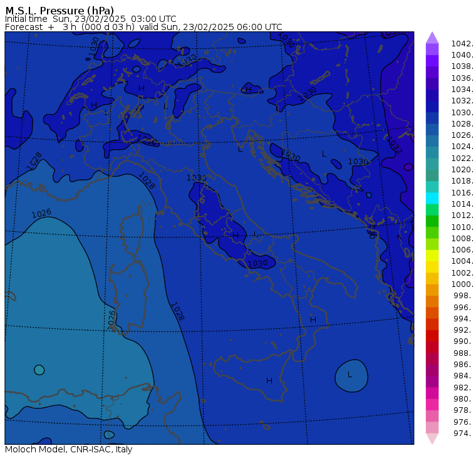
Task: Click the '1018.' legend value
Action: 462,181
